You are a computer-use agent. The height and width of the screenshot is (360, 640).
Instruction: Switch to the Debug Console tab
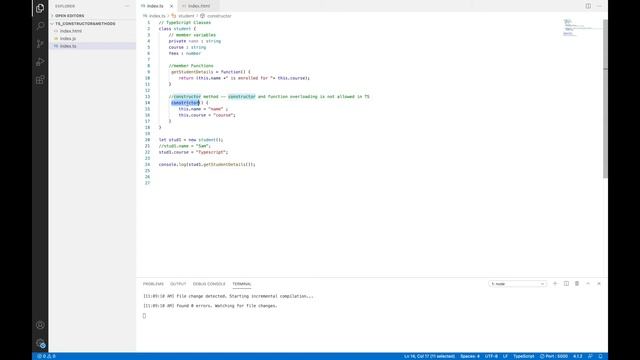(209, 284)
